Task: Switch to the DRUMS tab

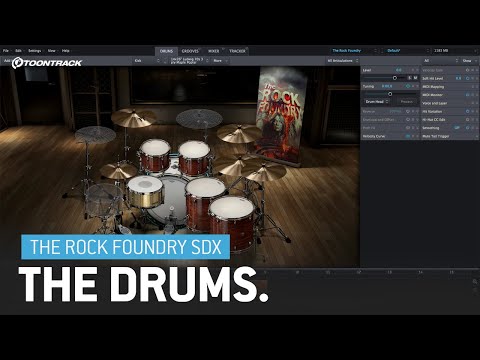Action: point(166,51)
